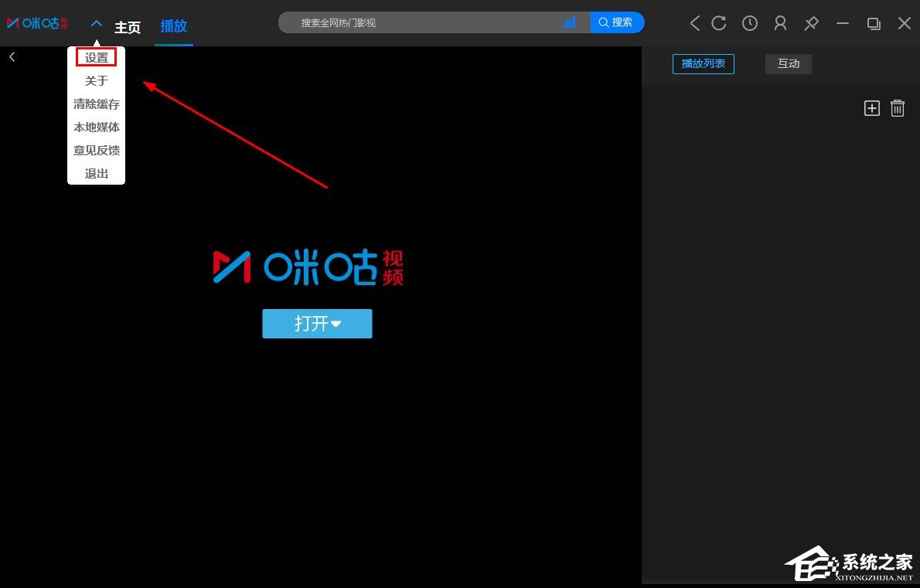This screenshot has height=588, width=920.
Task: Open watch history clock icon
Action: [750, 23]
